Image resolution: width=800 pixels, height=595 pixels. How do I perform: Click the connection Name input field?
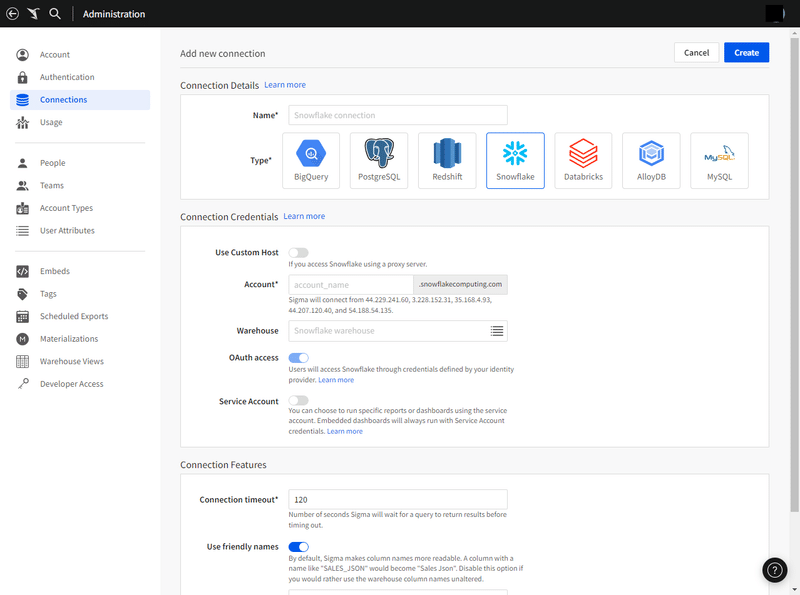[398, 115]
